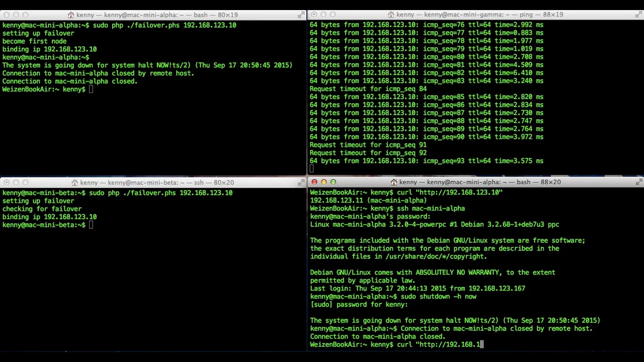The image size is (644, 362).
Task: Click the home folder icon in mac-mini-beta ssh window title
Action: (x=74, y=183)
